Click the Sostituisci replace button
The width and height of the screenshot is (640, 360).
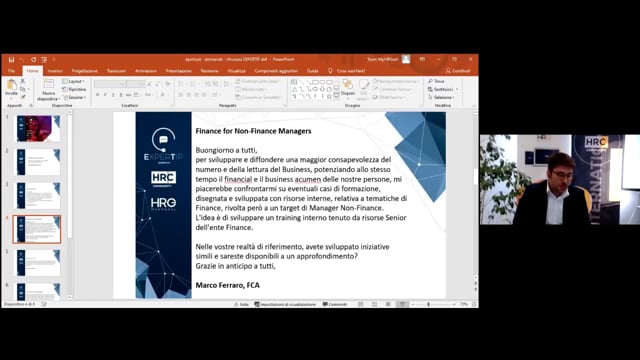tap(443, 89)
